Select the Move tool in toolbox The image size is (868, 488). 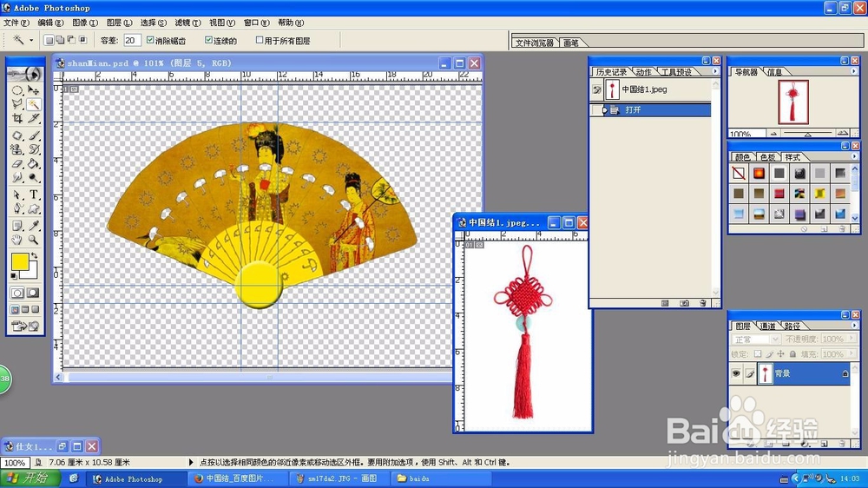pyautogui.click(x=34, y=89)
